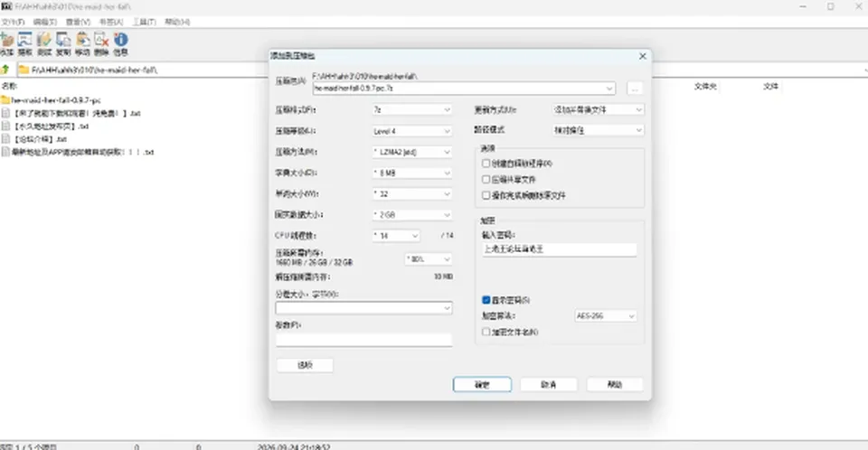Open the 文件(F) File menu
The image size is (868, 450).
13,23
